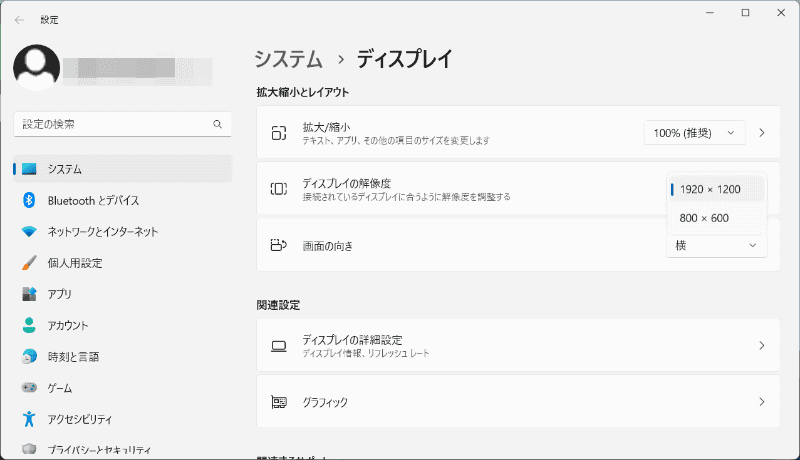Viewport: 800px width, 460px height.
Task: Select 800 × 600 resolution option
Action: click(716, 218)
